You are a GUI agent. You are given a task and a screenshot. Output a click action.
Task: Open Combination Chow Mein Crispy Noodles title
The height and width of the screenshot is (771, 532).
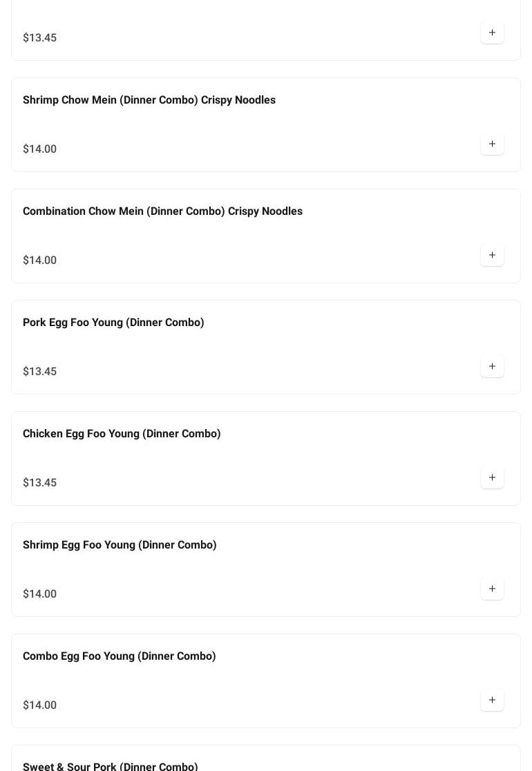pos(162,211)
